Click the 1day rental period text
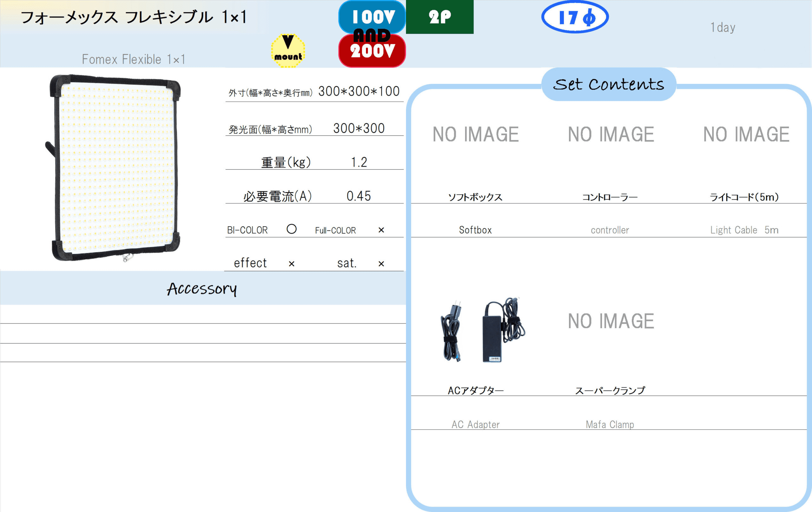 tap(723, 27)
